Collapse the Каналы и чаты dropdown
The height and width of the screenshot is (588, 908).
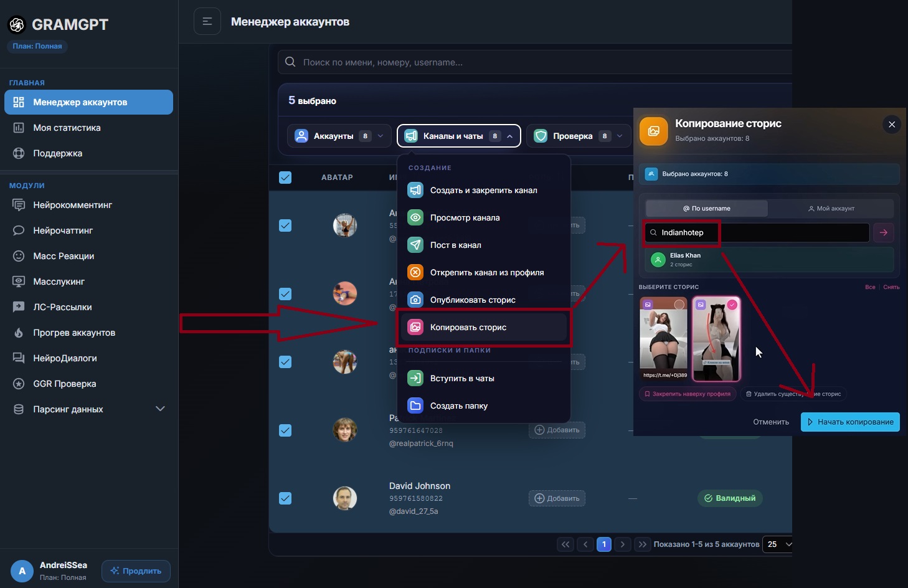(459, 136)
